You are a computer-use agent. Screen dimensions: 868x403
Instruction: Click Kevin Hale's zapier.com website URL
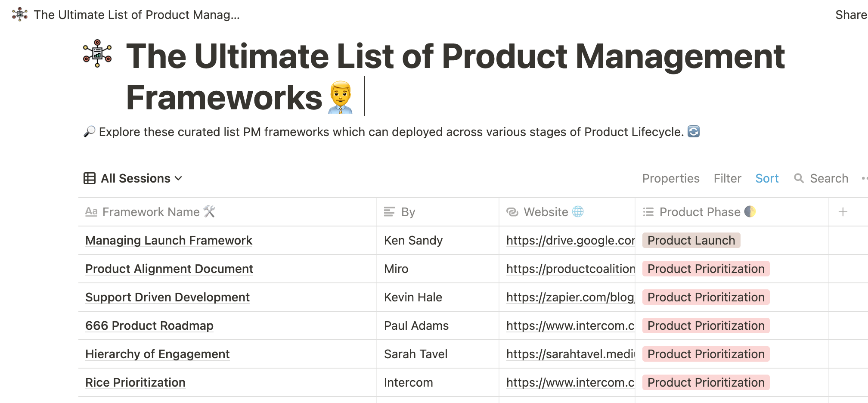coord(570,297)
